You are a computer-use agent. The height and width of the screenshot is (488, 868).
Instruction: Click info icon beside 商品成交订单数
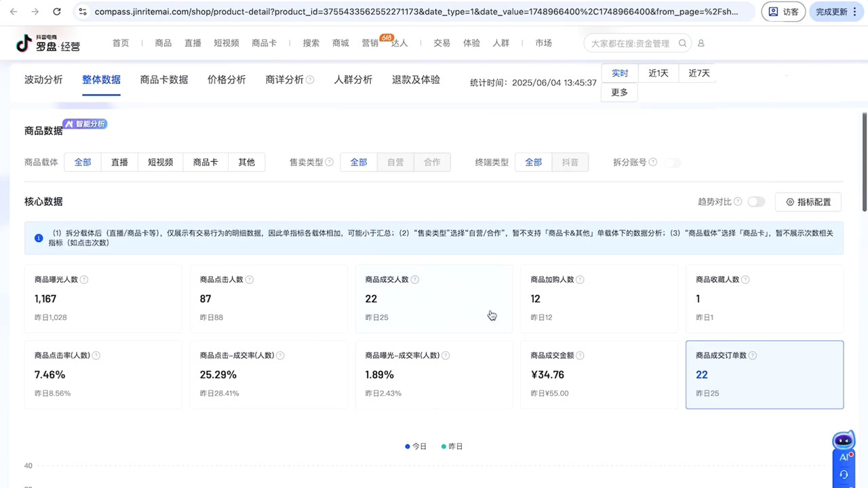tap(753, 356)
